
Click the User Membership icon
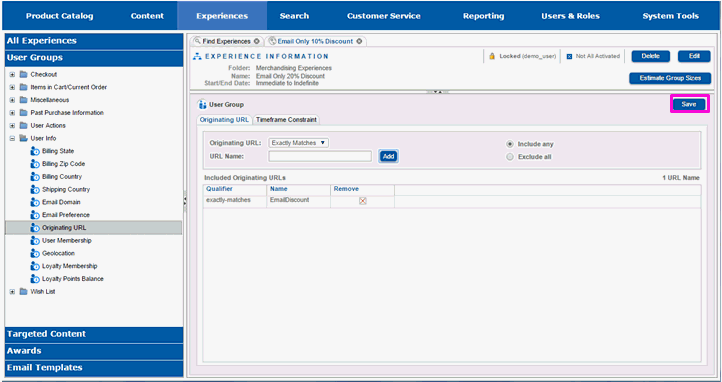coord(35,241)
